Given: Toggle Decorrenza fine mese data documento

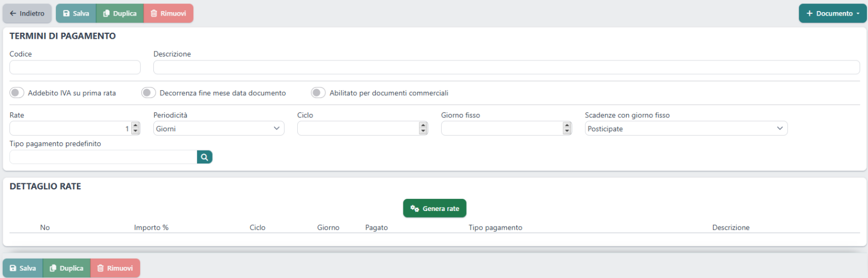Looking at the screenshot, I should pyautogui.click(x=148, y=92).
